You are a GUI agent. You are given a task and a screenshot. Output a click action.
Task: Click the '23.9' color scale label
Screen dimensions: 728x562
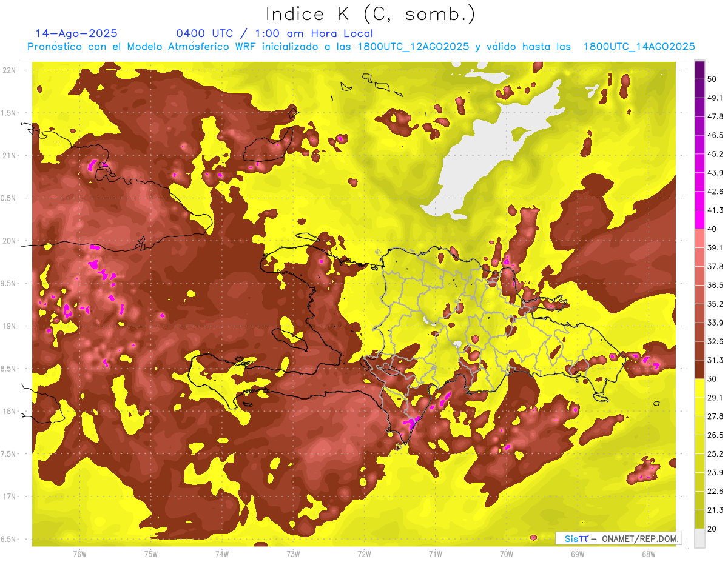(715, 473)
